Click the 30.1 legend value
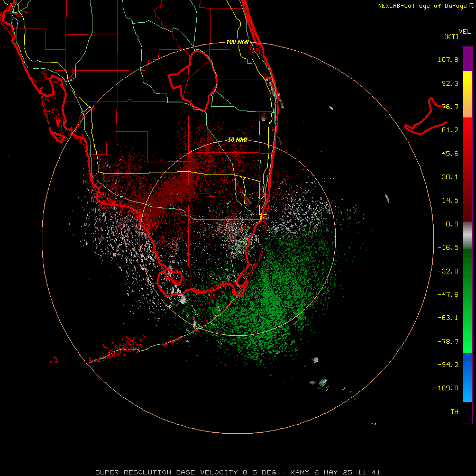This screenshot has height=476, width=476. coord(450,177)
